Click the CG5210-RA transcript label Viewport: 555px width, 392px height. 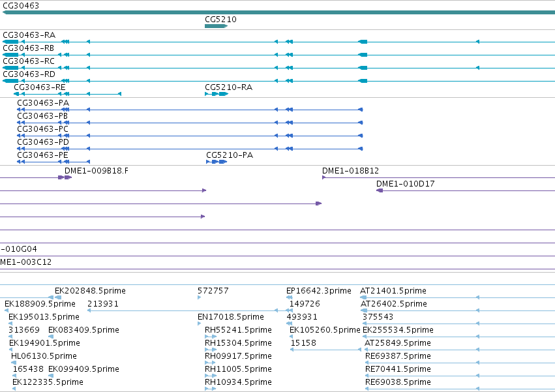click(229, 87)
